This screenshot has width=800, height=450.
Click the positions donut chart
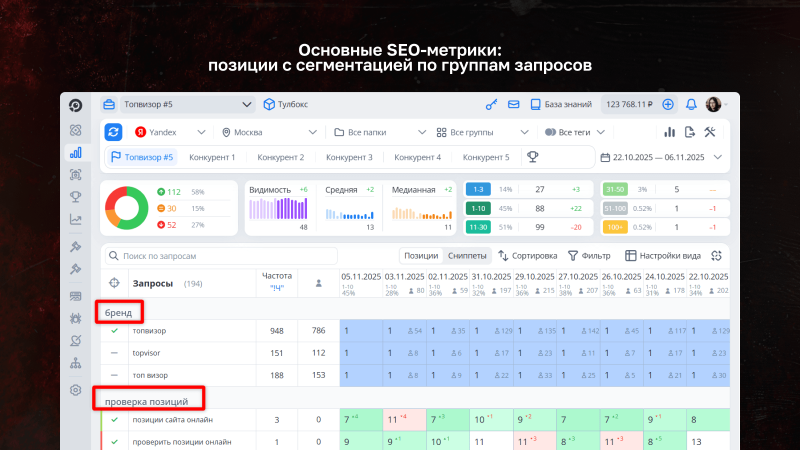pyautogui.click(x=127, y=208)
